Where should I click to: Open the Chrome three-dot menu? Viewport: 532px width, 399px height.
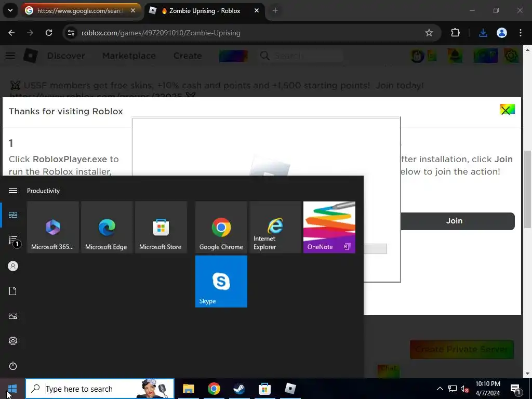(x=521, y=33)
